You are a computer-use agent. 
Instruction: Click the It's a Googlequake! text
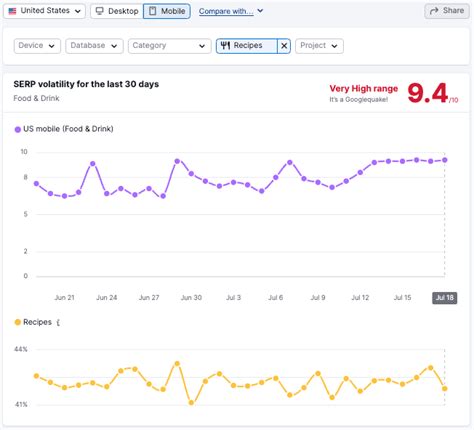[359, 99]
